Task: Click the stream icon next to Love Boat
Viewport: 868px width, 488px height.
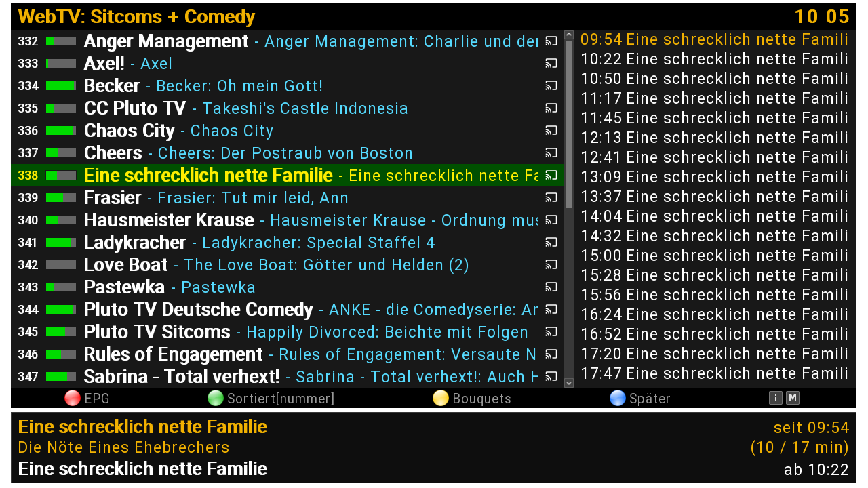Action: coord(551,265)
